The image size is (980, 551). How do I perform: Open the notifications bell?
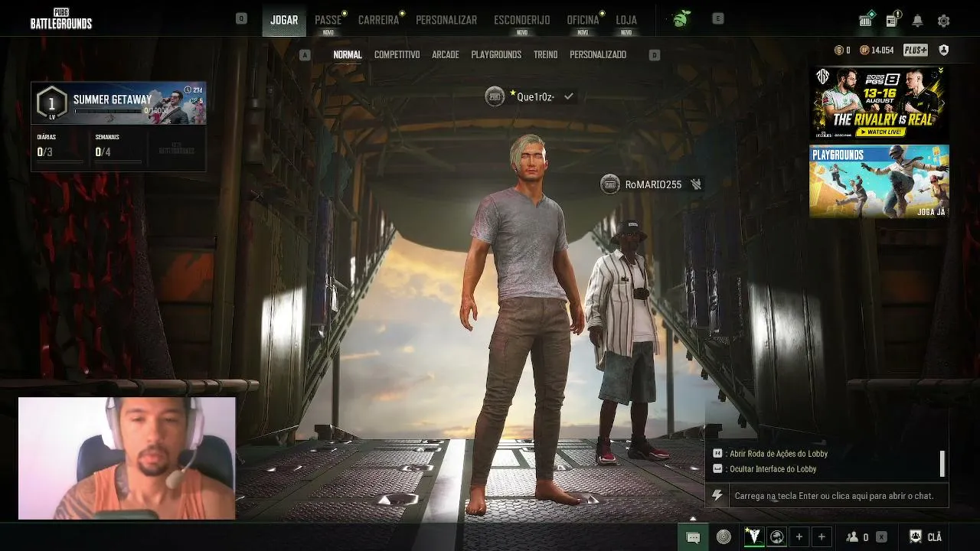coord(917,21)
